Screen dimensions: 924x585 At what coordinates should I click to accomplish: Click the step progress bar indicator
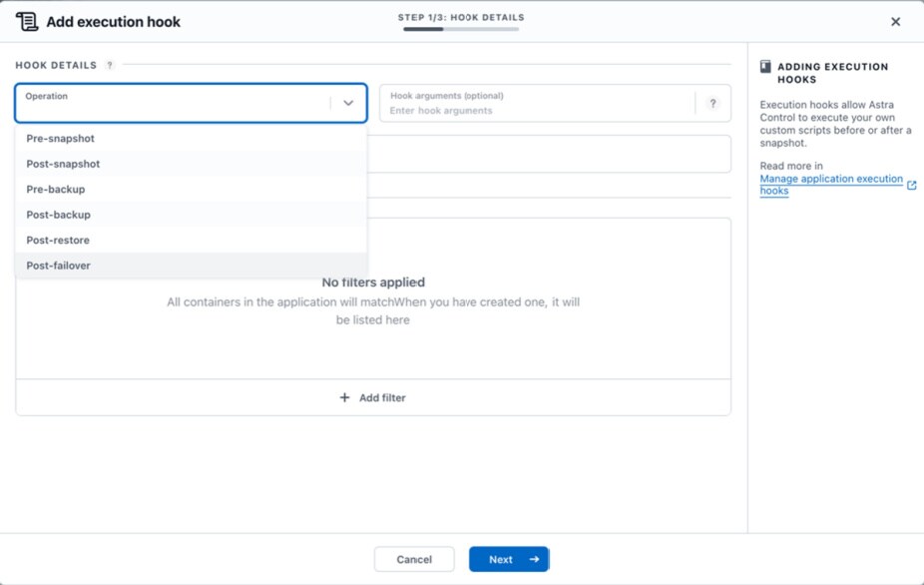click(x=461, y=29)
